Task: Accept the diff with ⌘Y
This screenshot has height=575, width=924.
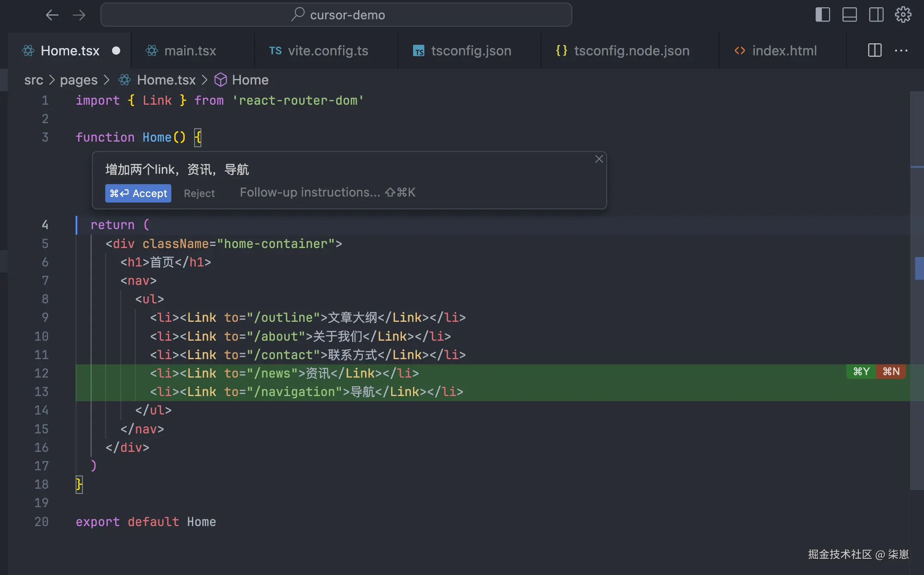Action: coord(861,372)
